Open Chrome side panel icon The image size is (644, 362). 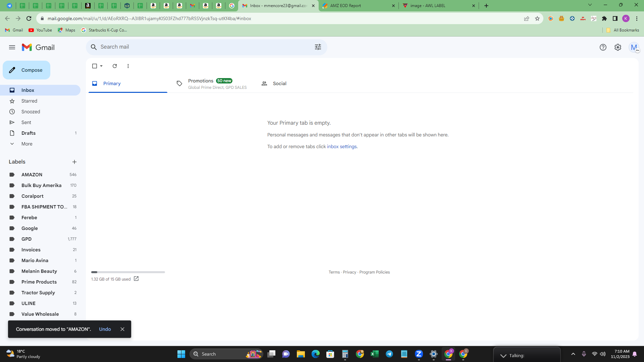click(615, 18)
